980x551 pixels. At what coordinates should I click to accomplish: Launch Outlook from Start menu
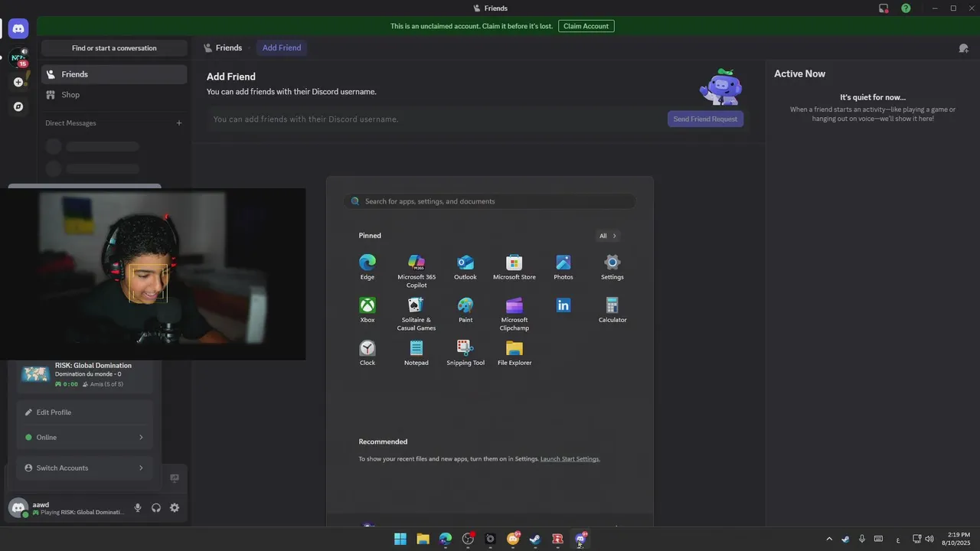pyautogui.click(x=465, y=267)
